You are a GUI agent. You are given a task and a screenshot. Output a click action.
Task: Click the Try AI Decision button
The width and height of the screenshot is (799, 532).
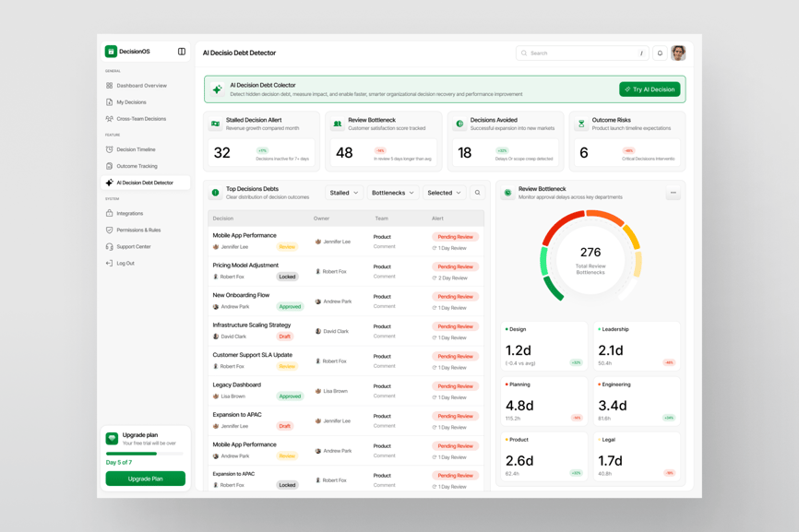650,89
